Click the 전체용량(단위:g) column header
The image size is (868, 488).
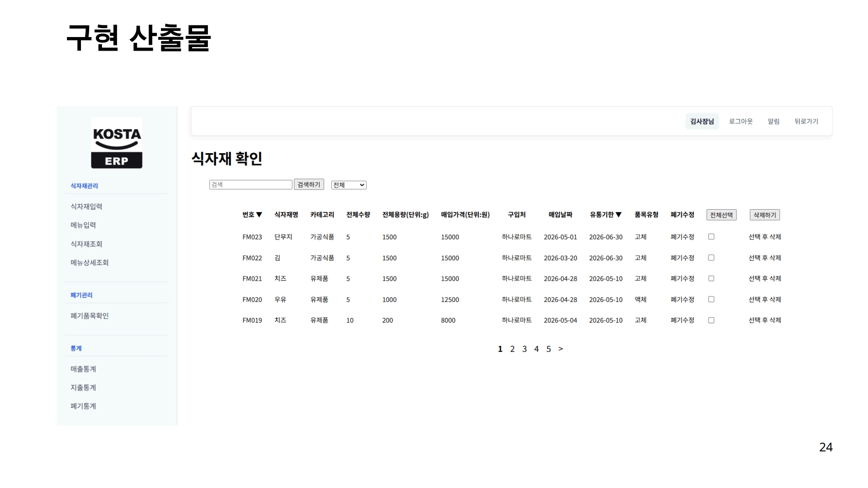[x=406, y=215]
